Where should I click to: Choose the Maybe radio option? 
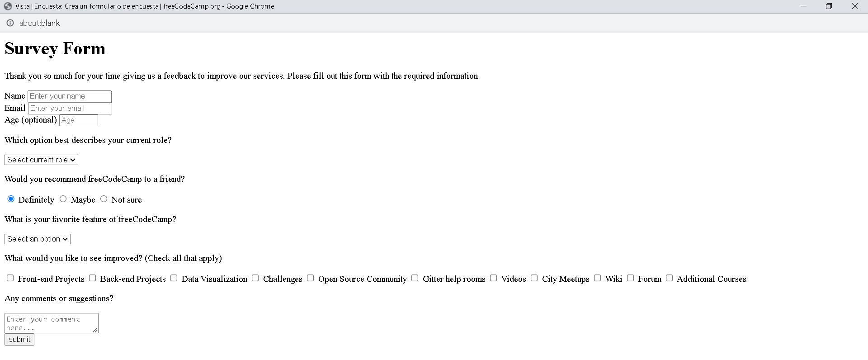[63, 199]
